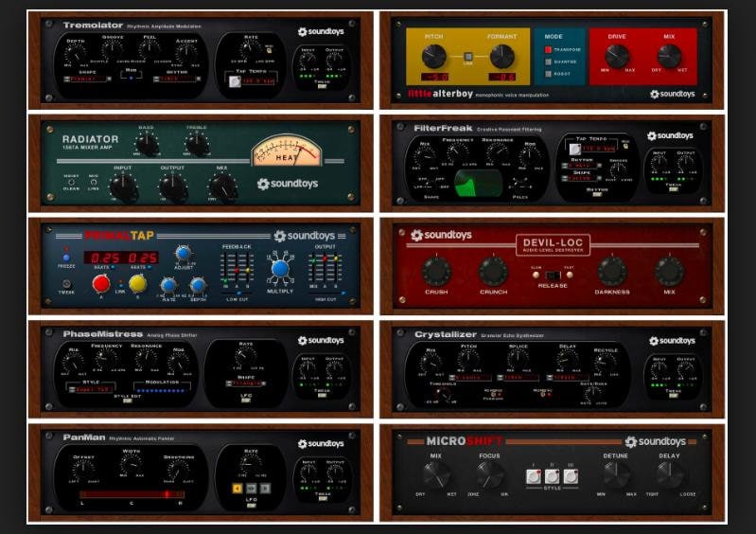Open PhaseMistress Shape selector
This screenshot has width=756, height=534.
[246, 383]
